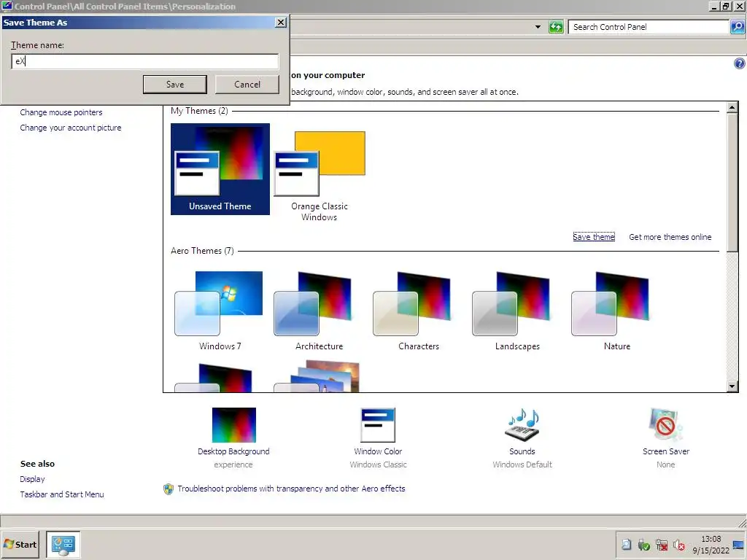The image size is (747, 560).
Task: Click the Control Panel taskbar button
Action: (x=63, y=544)
